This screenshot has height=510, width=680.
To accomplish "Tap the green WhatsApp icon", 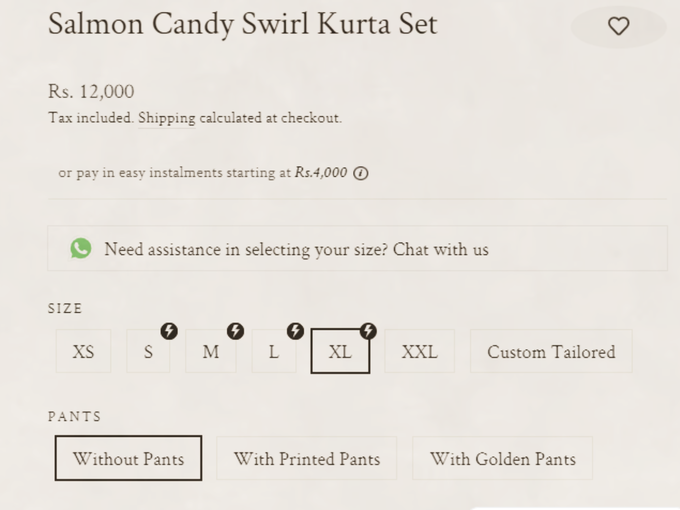I will [x=81, y=248].
